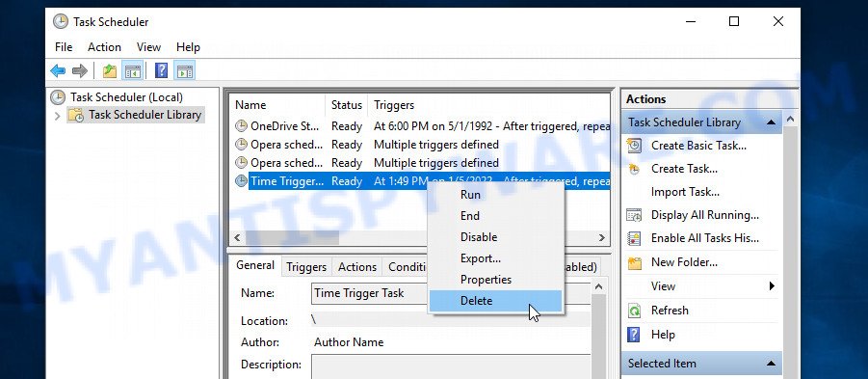Go back with the blue arrow toolbar icon

[58, 71]
